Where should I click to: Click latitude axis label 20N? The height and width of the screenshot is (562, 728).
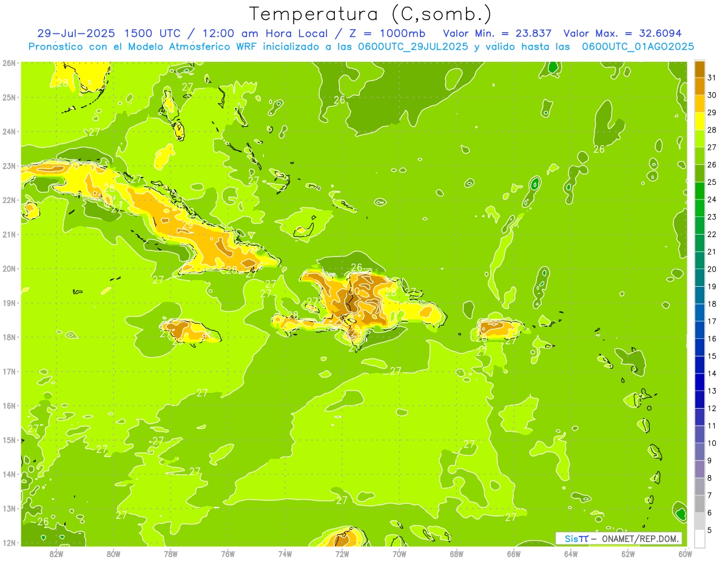click(x=8, y=269)
